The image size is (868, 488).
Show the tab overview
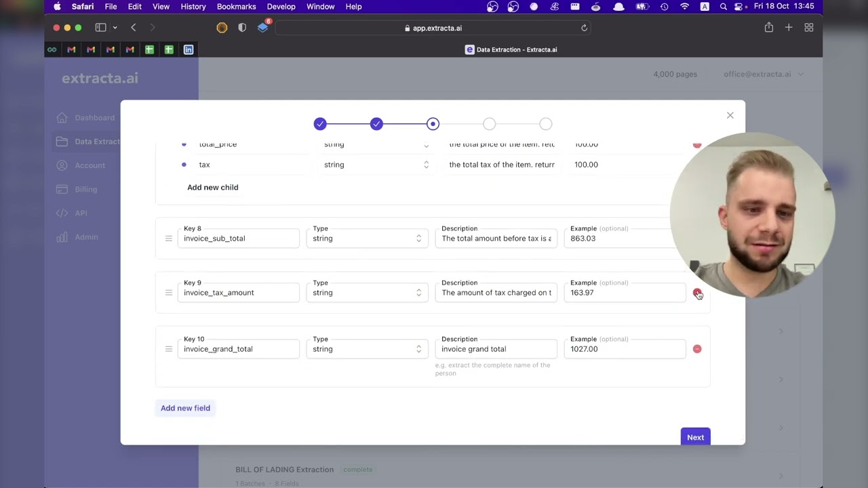point(809,28)
